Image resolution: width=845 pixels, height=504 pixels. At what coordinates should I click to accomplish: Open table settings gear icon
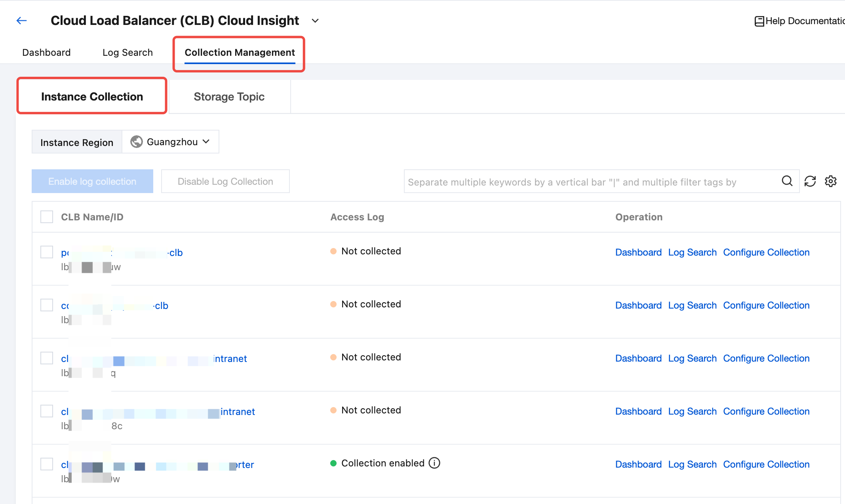pyautogui.click(x=830, y=181)
